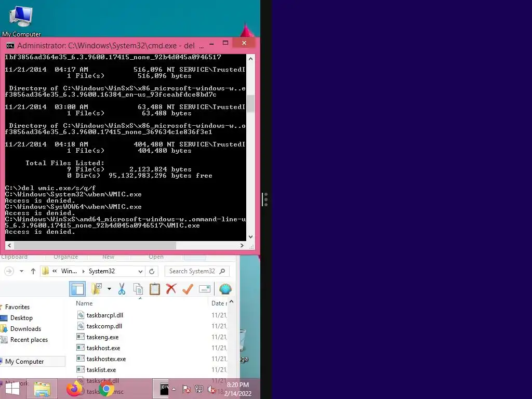Click the cmd left horizontal scroll arrow
The width and height of the screenshot is (532, 399).
pos(9,245)
